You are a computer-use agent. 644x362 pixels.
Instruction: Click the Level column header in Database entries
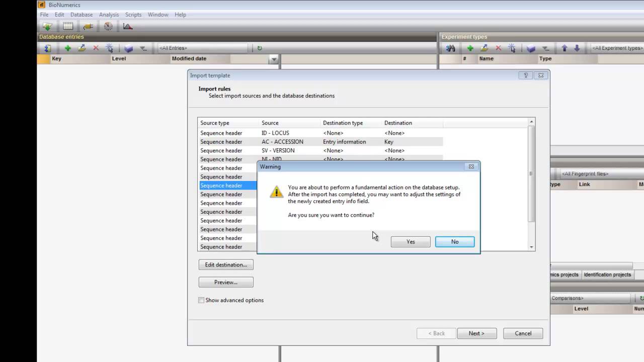[140, 59]
